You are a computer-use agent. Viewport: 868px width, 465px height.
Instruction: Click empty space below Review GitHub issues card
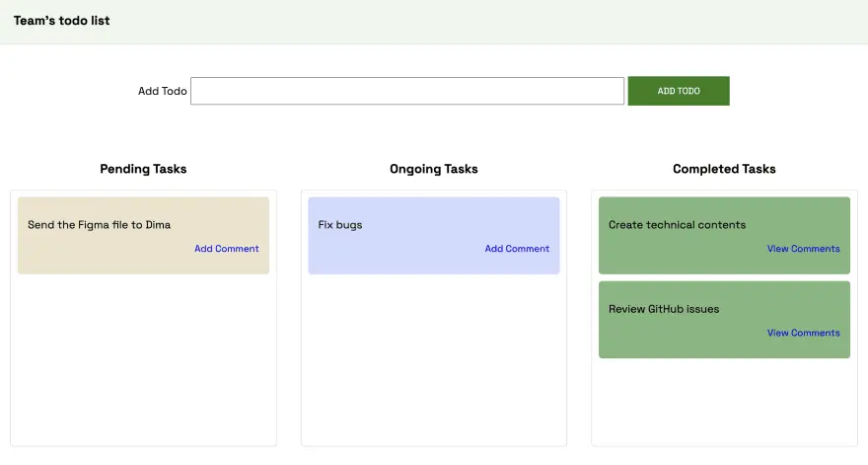pyautogui.click(x=724, y=405)
